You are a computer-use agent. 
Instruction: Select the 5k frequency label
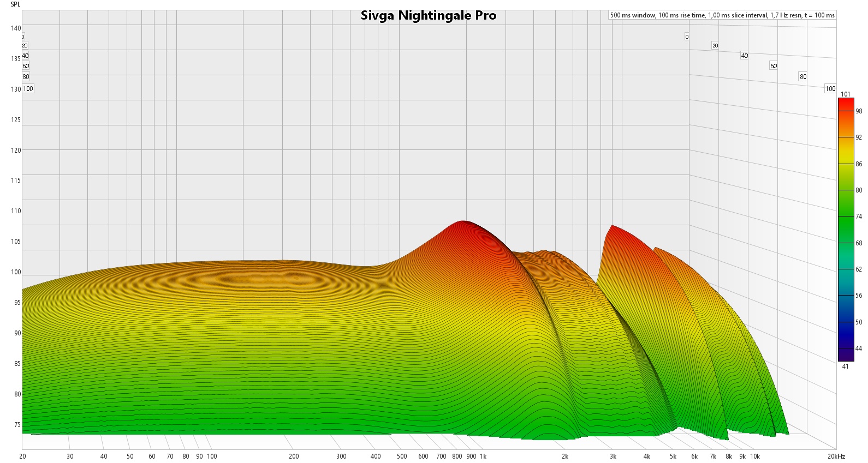[673, 456]
